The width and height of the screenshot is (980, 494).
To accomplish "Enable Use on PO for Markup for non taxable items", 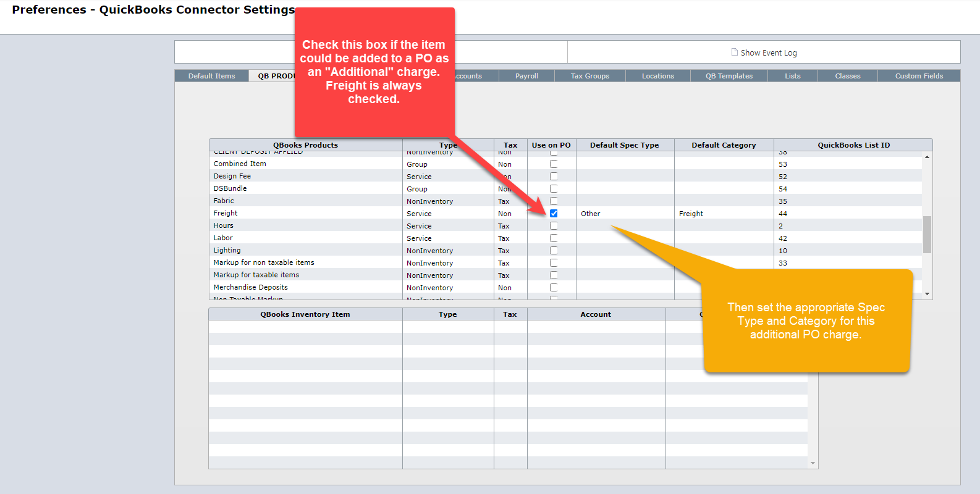I will point(554,262).
